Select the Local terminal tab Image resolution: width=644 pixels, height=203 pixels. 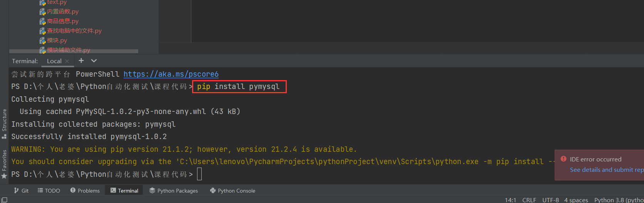tap(54, 61)
